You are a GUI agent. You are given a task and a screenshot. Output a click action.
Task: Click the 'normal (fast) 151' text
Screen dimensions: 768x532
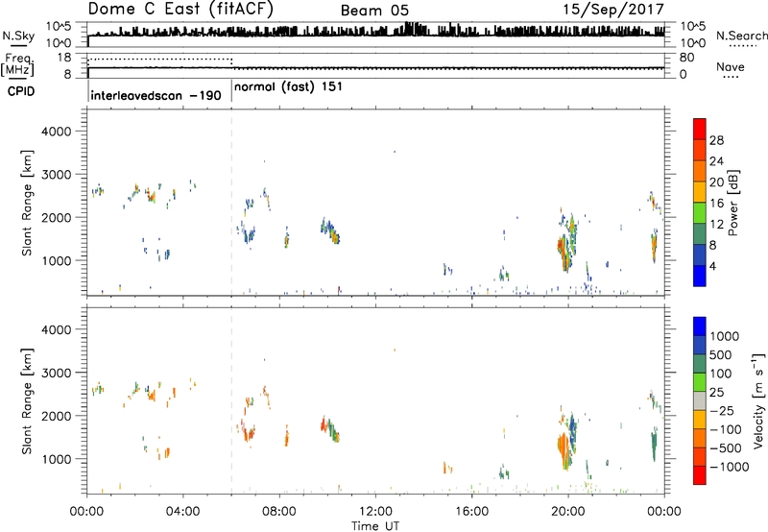[288, 87]
